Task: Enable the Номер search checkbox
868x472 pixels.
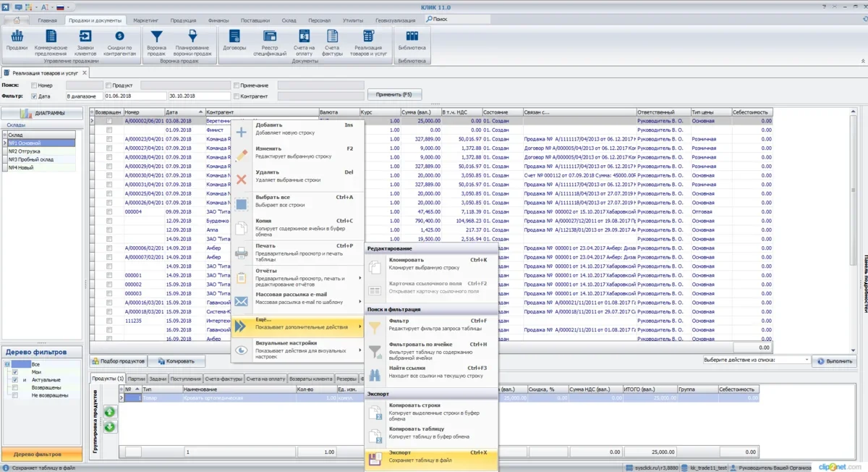Action: (33, 85)
